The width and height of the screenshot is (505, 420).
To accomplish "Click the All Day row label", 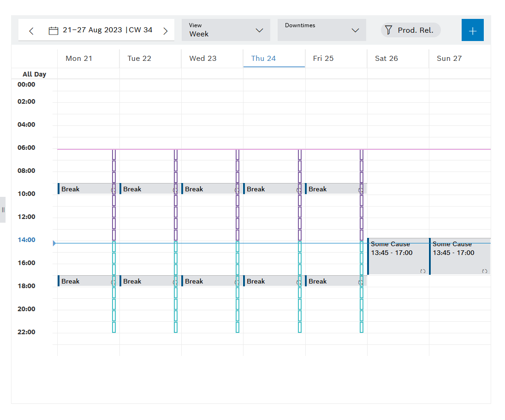I will (34, 74).
